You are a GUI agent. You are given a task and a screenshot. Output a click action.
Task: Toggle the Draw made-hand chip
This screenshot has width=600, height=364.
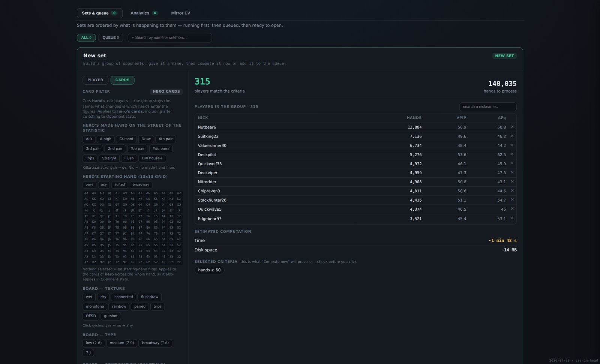tap(146, 139)
